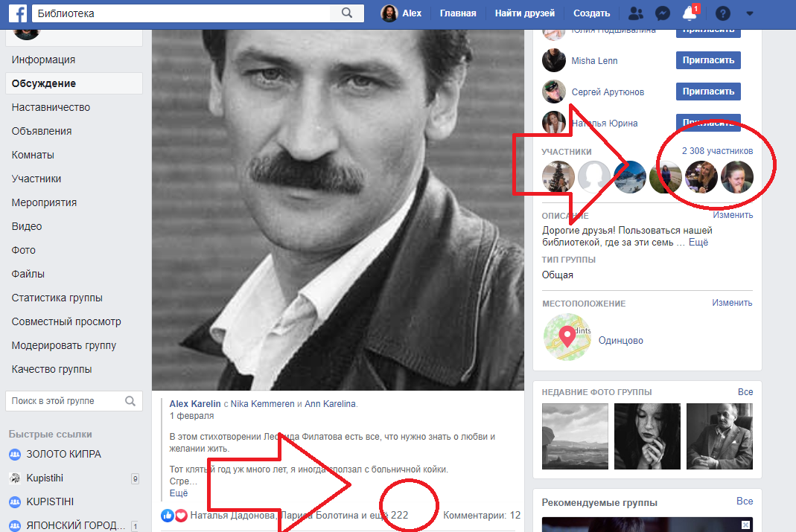Open the first recent group photo thumbnail
This screenshot has width=796, height=532.
coord(574,435)
